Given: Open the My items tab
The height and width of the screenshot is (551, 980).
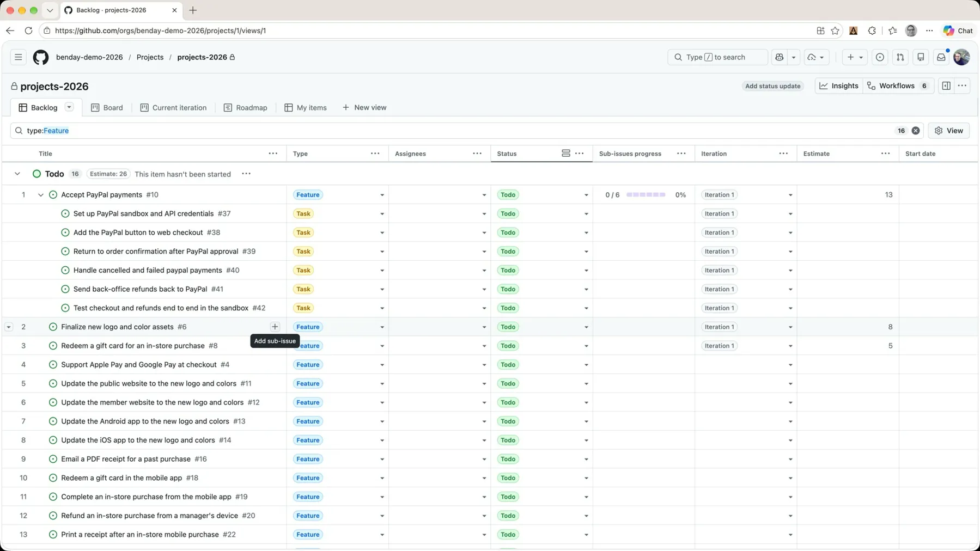Looking at the screenshot, I should (x=306, y=108).
